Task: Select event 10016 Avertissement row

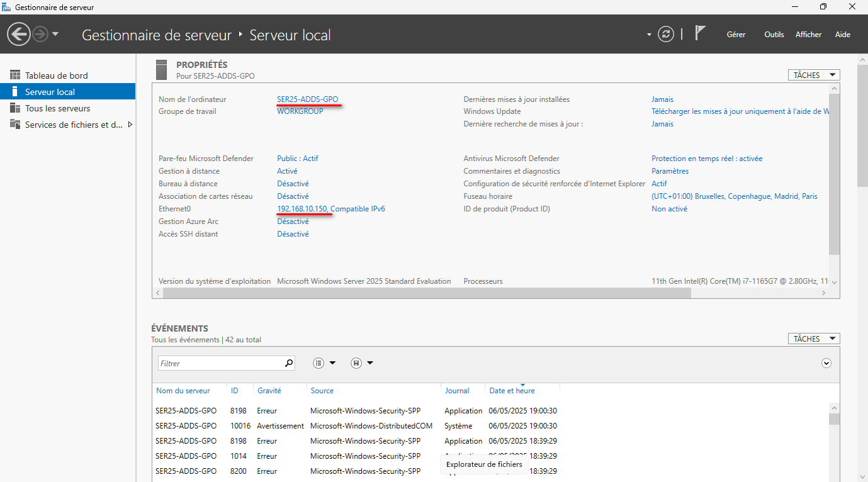Action: coord(356,426)
